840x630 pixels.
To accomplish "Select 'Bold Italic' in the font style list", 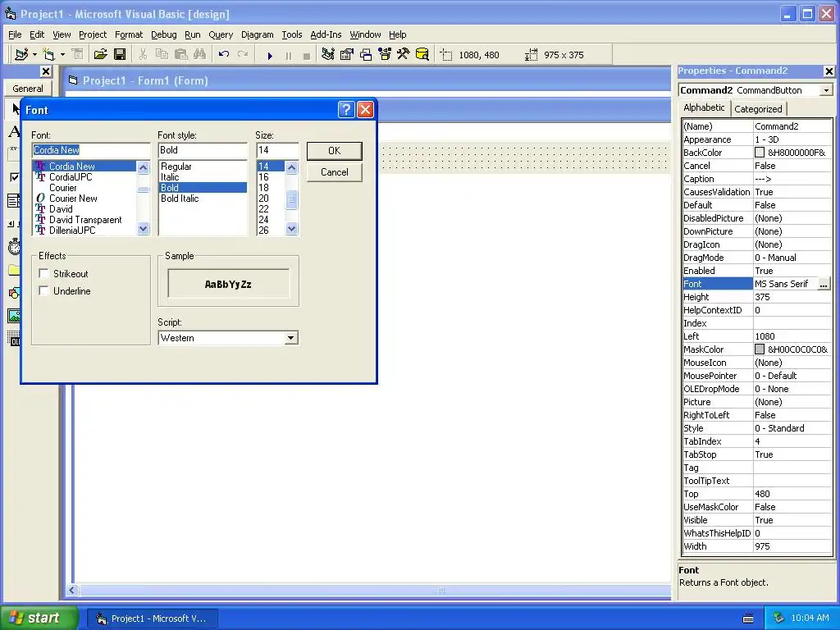I will 180,199.
